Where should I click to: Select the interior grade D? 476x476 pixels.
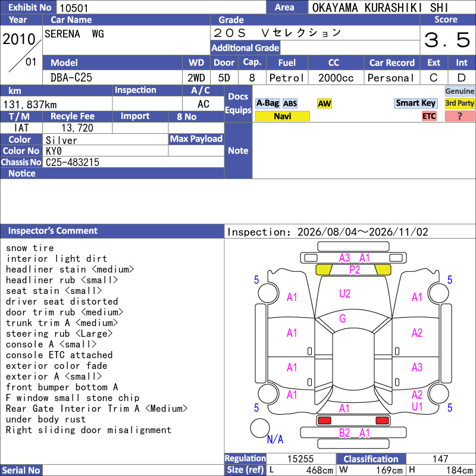(462, 78)
